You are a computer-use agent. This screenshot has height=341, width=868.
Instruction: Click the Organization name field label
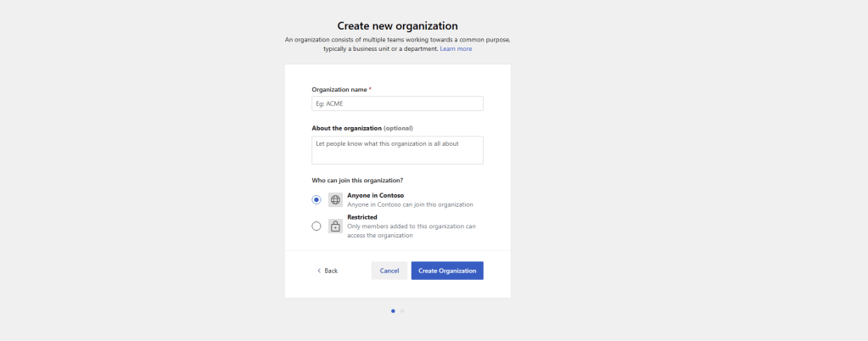click(339, 89)
